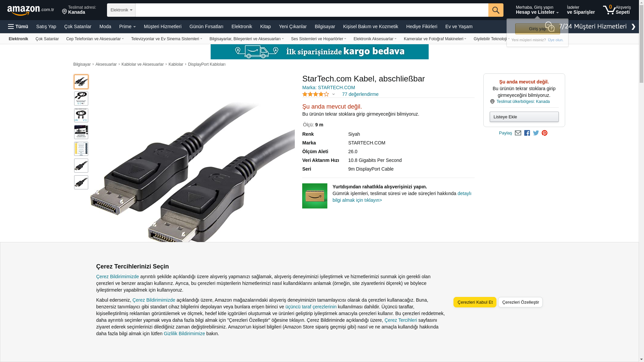Viewport: 644px width, 362px height.
Task: Share product on Twitter icon
Action: pos(536,133)
